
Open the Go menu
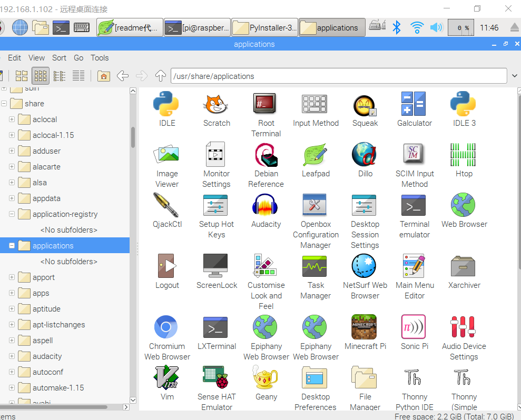click(x=78, y=58)
